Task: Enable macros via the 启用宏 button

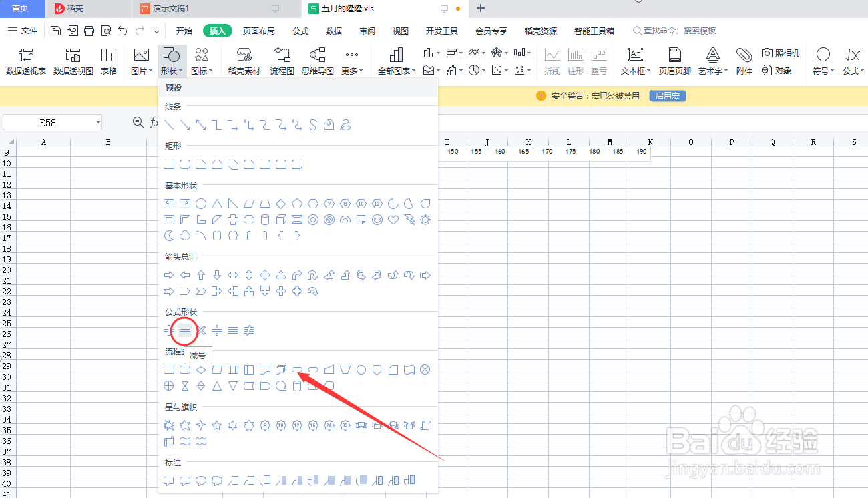Action: (667, 95)
